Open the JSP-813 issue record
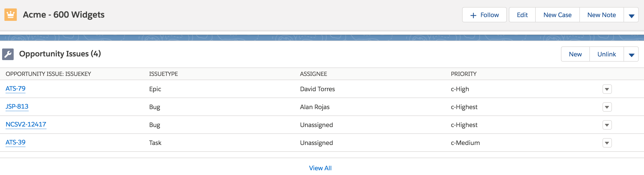Viewport: 644px width, 175px height. tap(17, 107)
